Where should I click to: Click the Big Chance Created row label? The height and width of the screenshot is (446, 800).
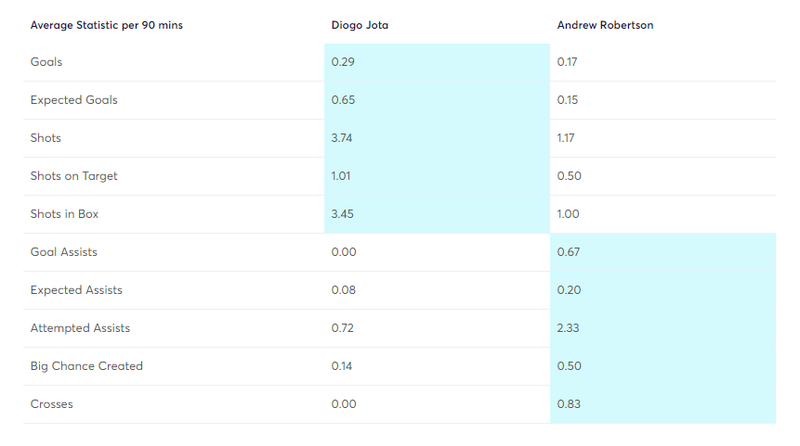pyautogui.click(x=86, y=366)
